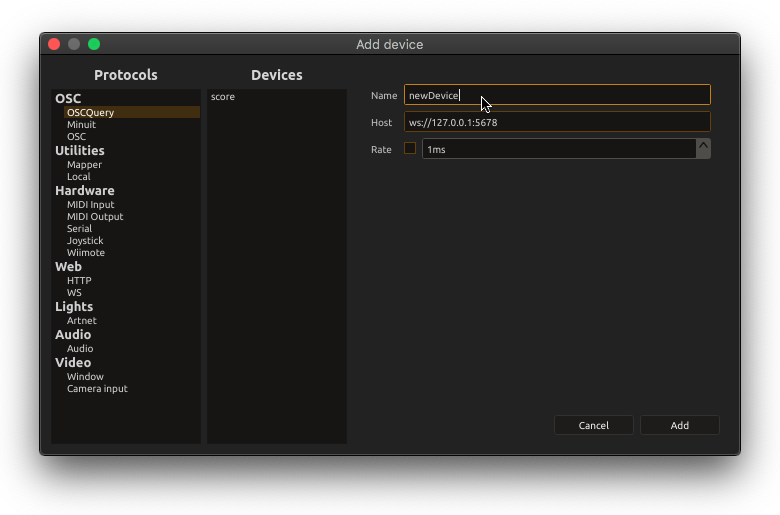Select the Minuit protocol
The width and height of the screenshot is (780, 515).
pyautogui.click(x=82, y=124)
